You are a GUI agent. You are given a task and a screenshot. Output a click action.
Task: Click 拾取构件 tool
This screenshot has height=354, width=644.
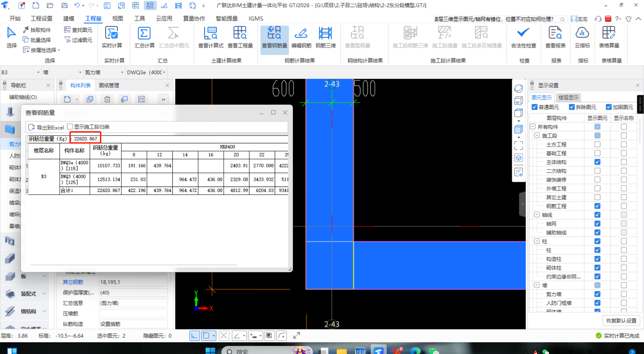click(x=37, y=30)
